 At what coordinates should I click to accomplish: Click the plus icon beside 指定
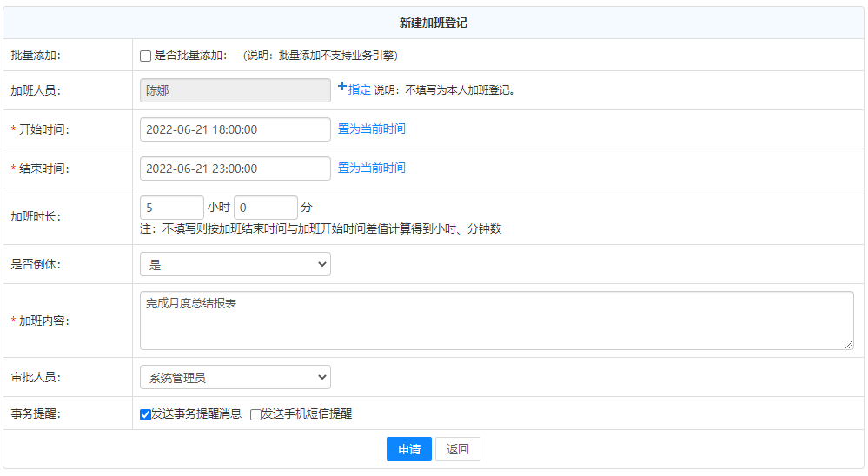(342, 88)
